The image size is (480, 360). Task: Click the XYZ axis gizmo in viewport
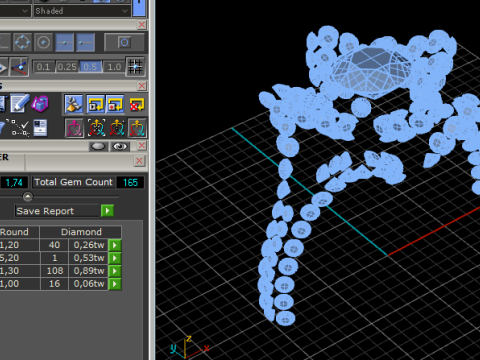(189, 347)
